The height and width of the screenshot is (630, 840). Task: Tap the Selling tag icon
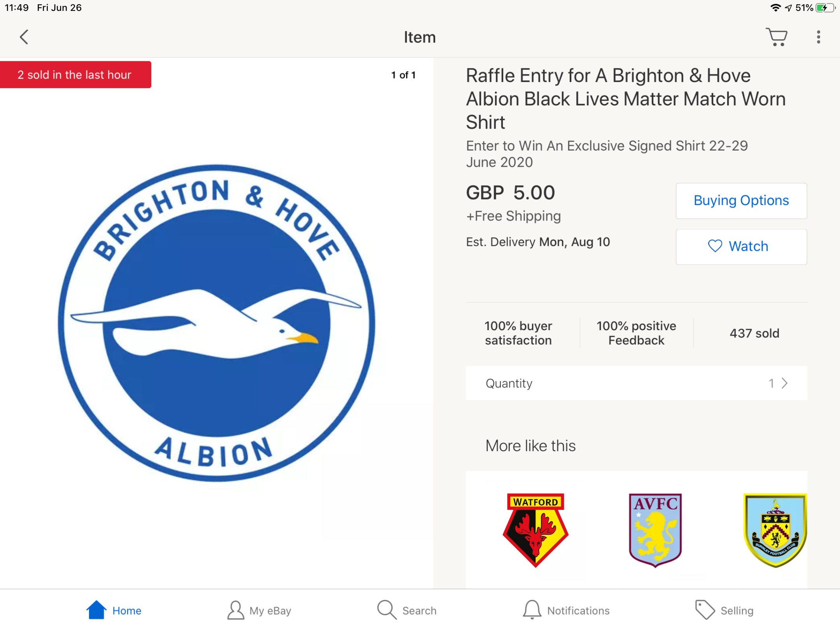(705, 609)
